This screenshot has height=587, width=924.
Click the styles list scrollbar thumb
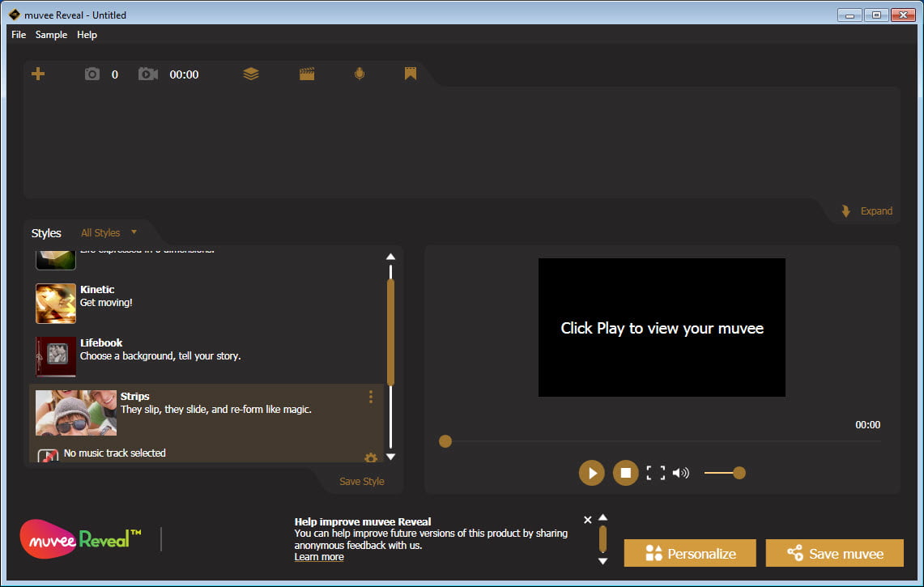(x=390, y=332)
